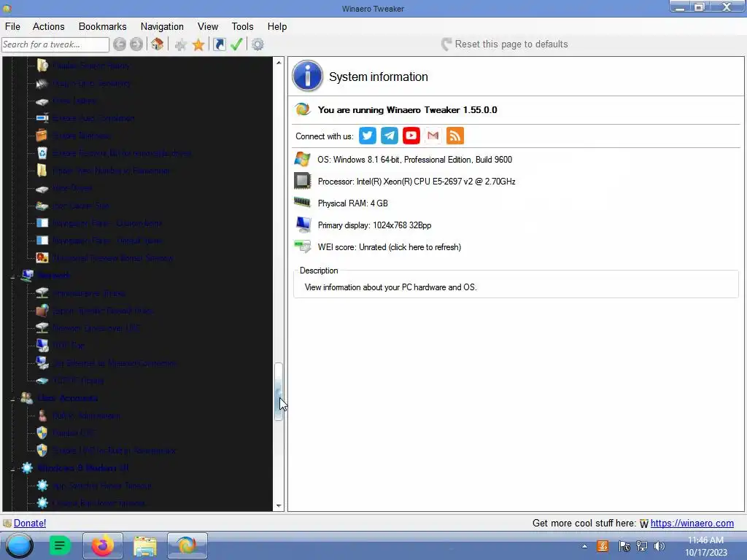
Task: Show hidden tray icons arrow
Action: click(x=584, y=546)
